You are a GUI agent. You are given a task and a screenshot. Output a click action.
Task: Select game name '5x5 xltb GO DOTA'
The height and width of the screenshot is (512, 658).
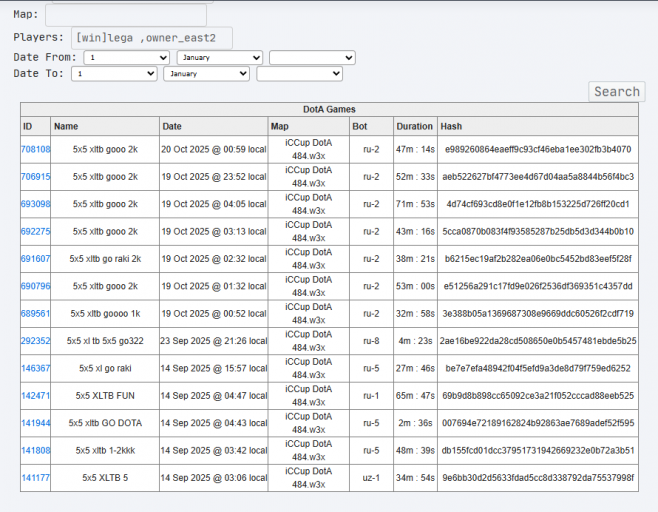105,423
